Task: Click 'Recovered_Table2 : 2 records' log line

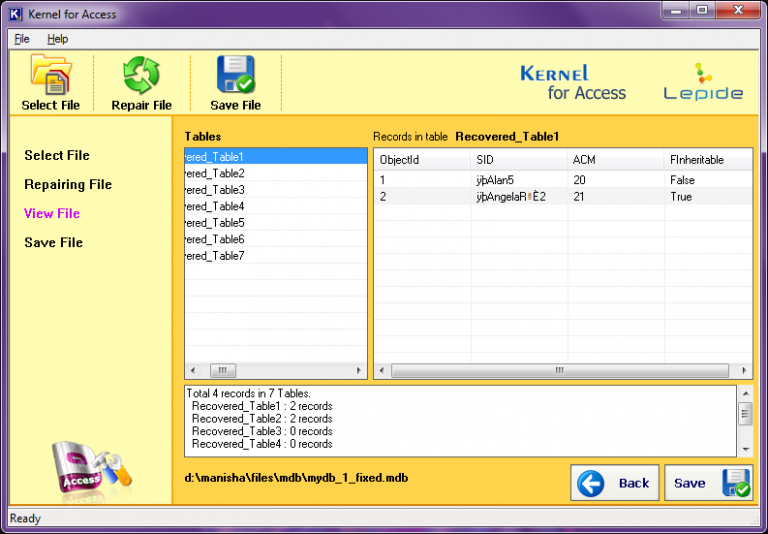Action: [262, 419]
